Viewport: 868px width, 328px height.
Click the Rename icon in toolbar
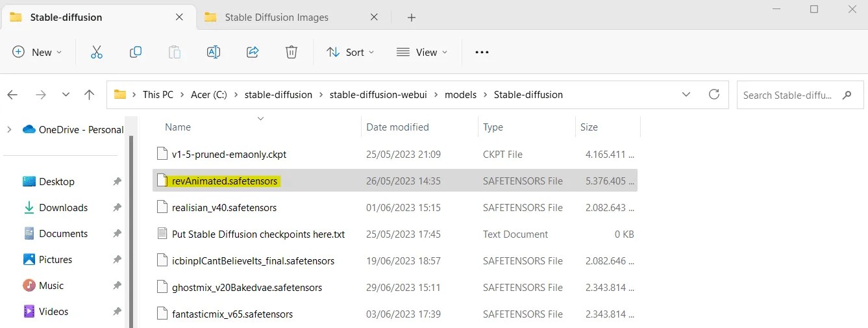tap(214, 52)
